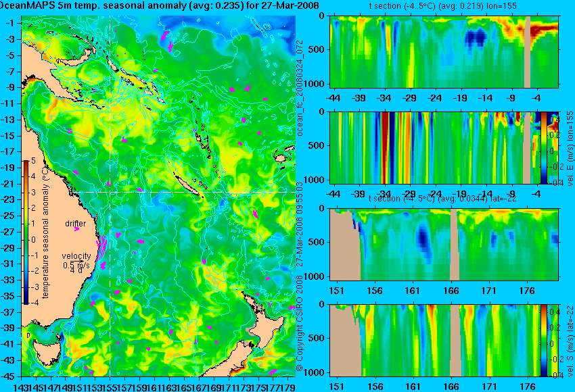This screenshot has height=392, width=575.
Task: Click the 'temperature seasonal anomaly (°C)' vertical label
Action: point(45,232)
